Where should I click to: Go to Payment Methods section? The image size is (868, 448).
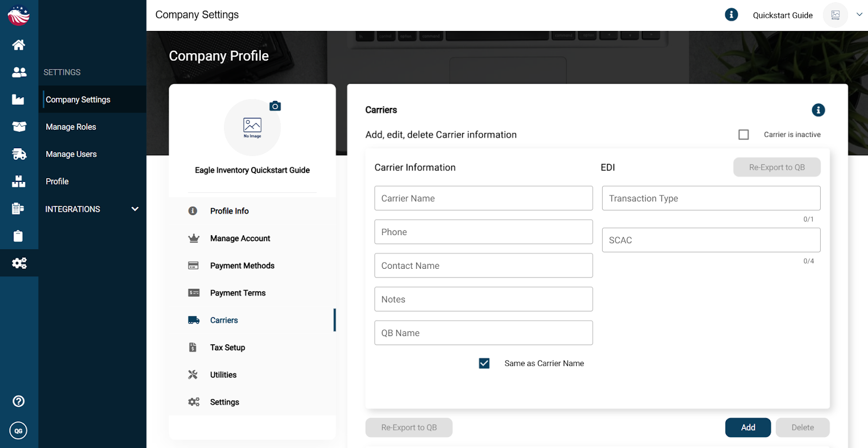point(242,266)
